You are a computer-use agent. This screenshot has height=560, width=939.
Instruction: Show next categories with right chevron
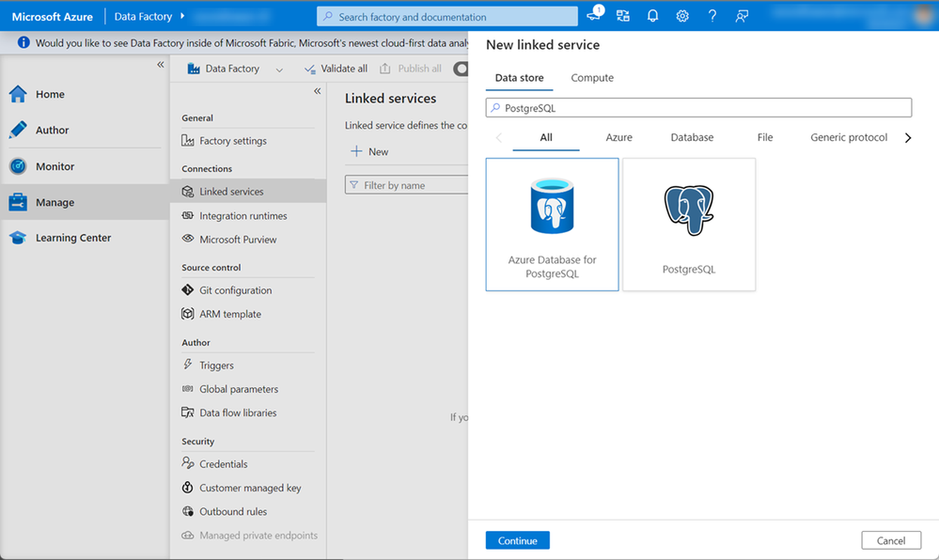[x=908, y=138]
